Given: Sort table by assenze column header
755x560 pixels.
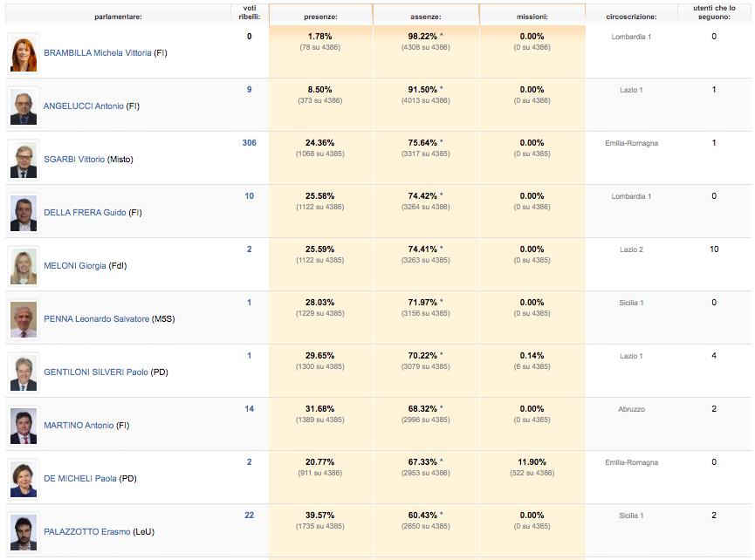Looking at the screenshot, I should tap(425, 17).
